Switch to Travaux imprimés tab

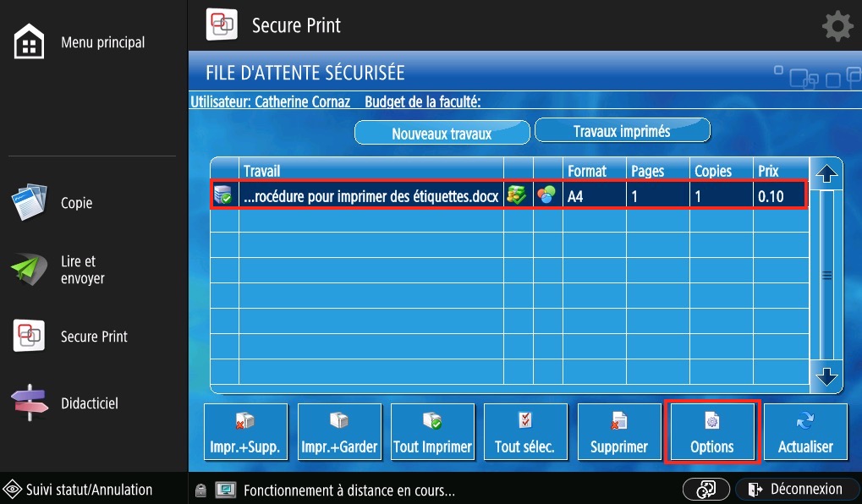click(x=622, y=131)
